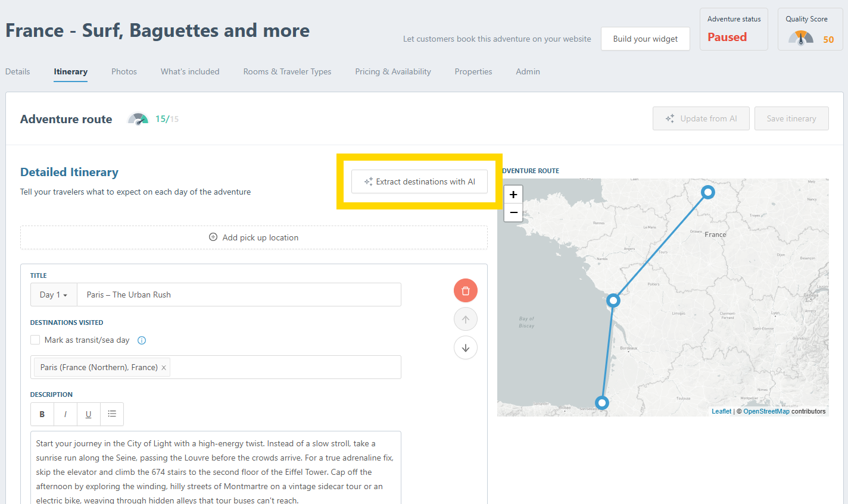
Task: Select the Paris marker on the map
Action: pos(707,192)
